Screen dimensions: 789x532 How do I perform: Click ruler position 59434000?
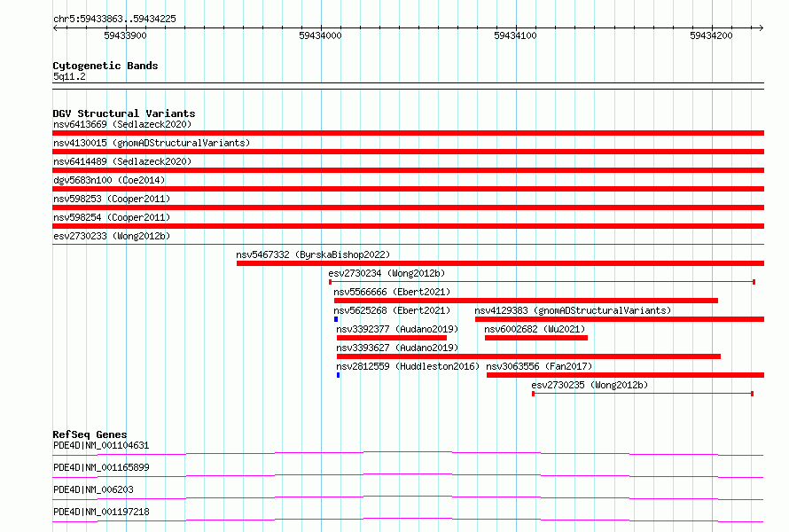(321, 35)
